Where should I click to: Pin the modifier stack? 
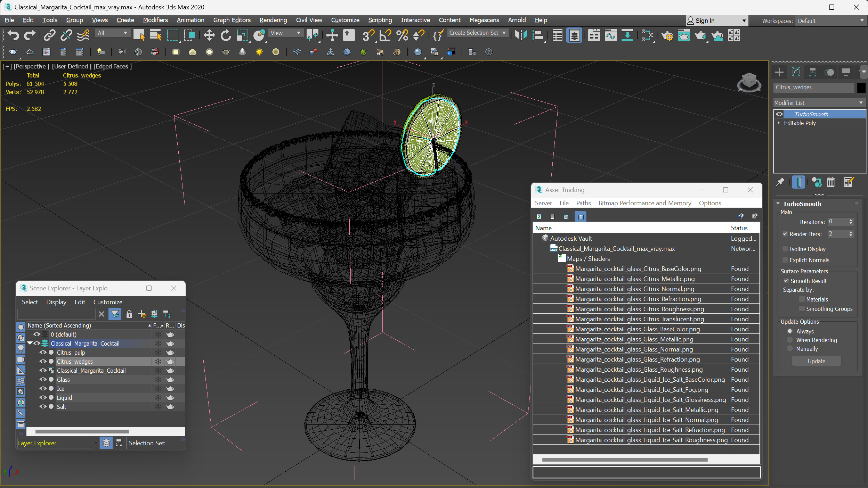780,182
